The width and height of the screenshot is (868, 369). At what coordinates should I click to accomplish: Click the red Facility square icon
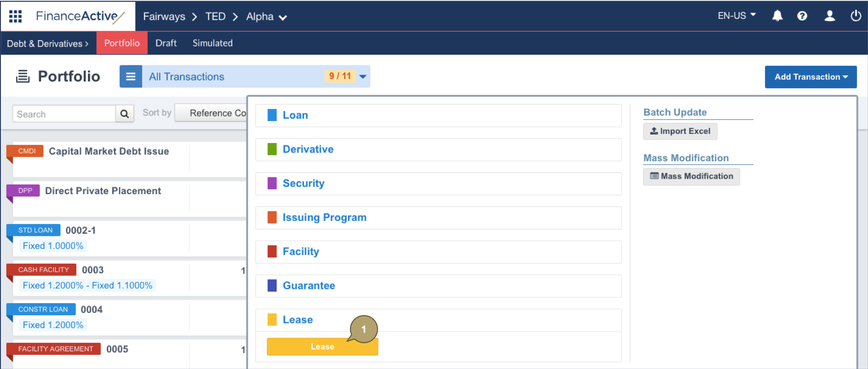tap(272, 251)
